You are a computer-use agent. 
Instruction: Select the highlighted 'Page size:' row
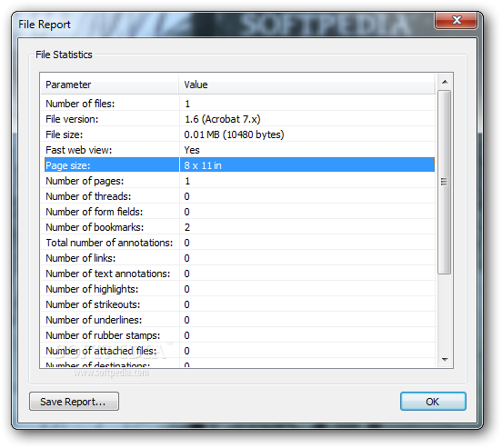click(238, 165)
